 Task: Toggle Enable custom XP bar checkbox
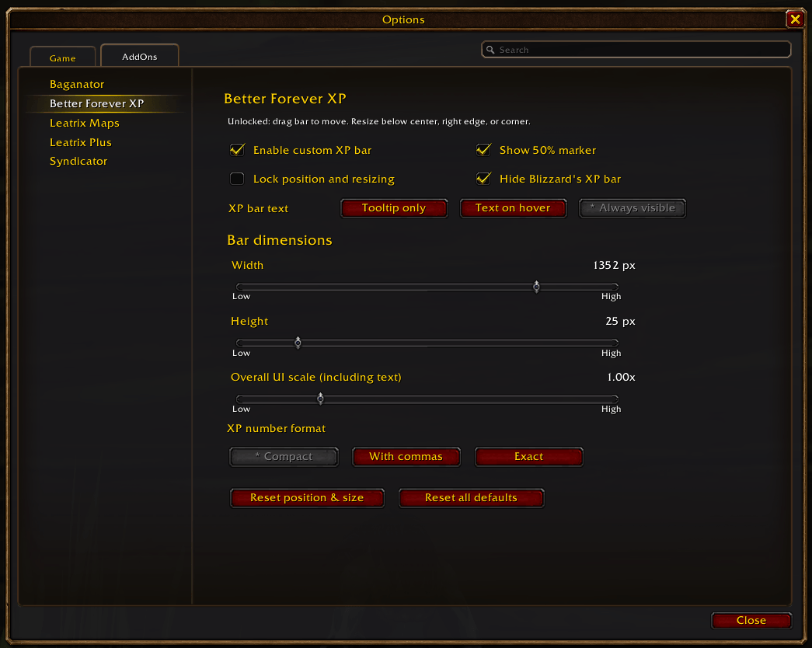pyautogui.click(x=237, y=150)
